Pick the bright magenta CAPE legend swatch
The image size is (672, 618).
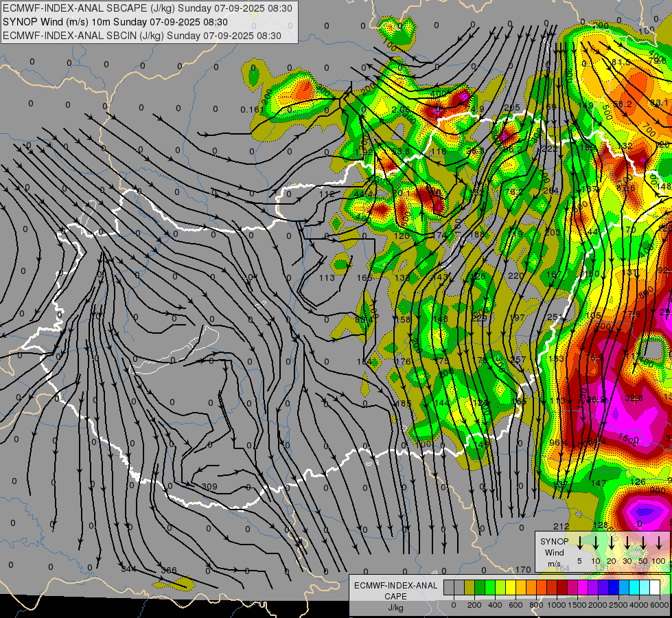tap(583, 587)
